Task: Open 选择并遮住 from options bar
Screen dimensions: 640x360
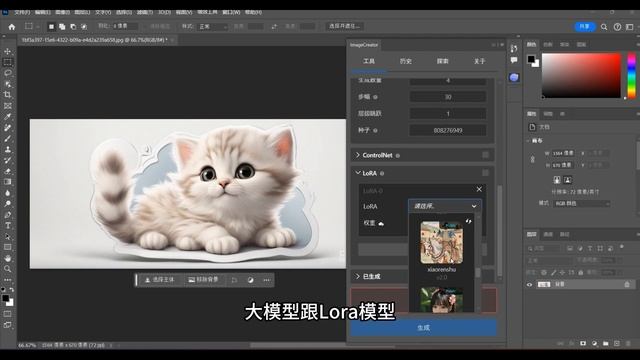Action: click(344, 26)
